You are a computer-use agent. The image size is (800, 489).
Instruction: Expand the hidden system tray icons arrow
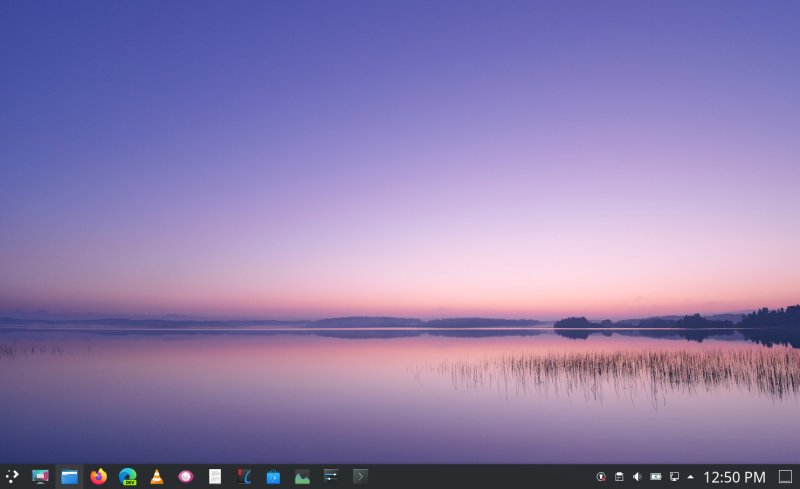coord(690,477)
